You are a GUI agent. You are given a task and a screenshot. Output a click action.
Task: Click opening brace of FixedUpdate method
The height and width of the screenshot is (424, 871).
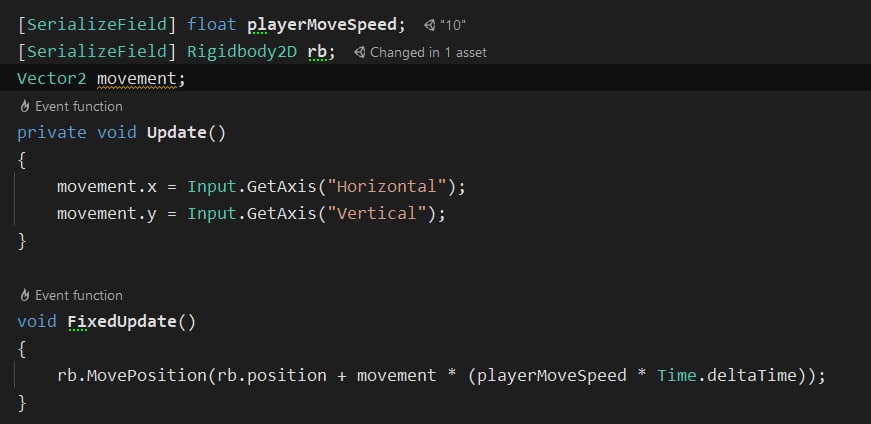point(22,349)
